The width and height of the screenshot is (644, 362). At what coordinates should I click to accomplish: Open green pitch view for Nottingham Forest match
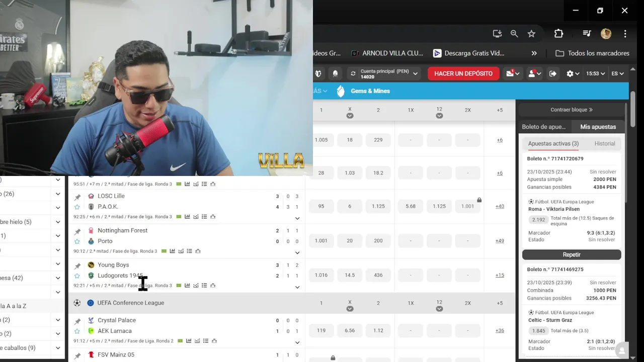click(164, 251)
